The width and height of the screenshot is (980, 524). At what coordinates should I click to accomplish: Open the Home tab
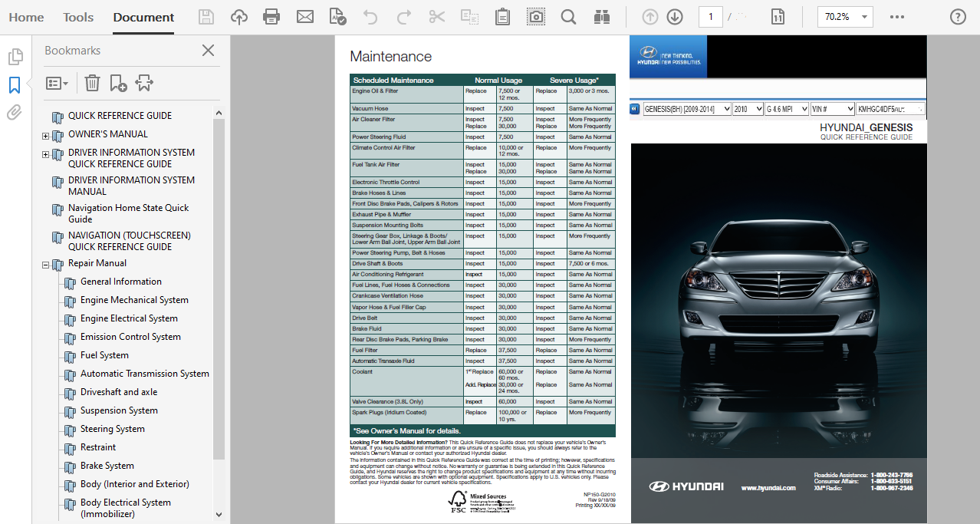coord(26,17)
